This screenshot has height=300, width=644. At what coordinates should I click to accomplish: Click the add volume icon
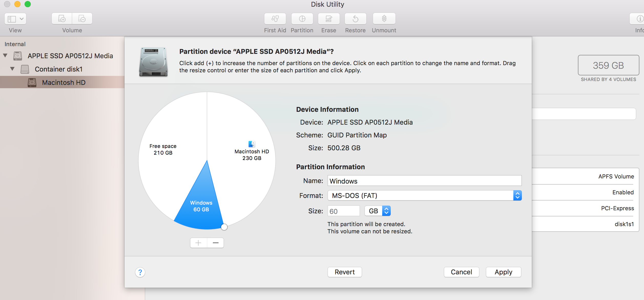coord(62,19)
